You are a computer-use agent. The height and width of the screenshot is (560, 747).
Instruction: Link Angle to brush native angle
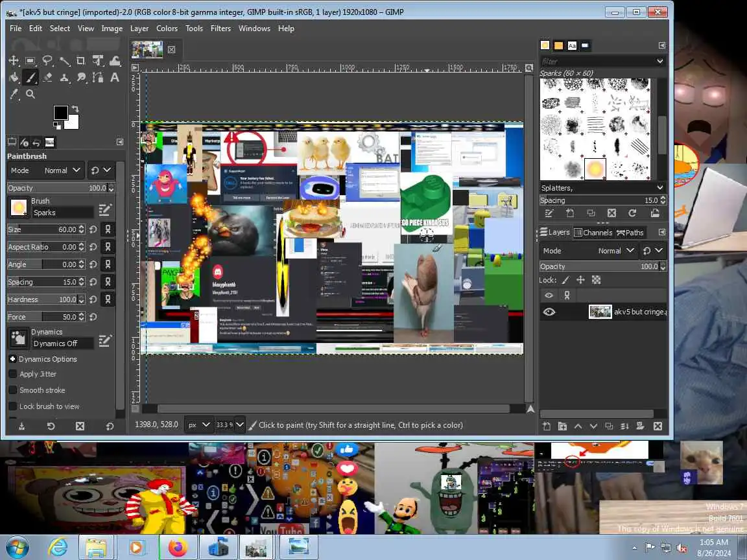[108, 264]
